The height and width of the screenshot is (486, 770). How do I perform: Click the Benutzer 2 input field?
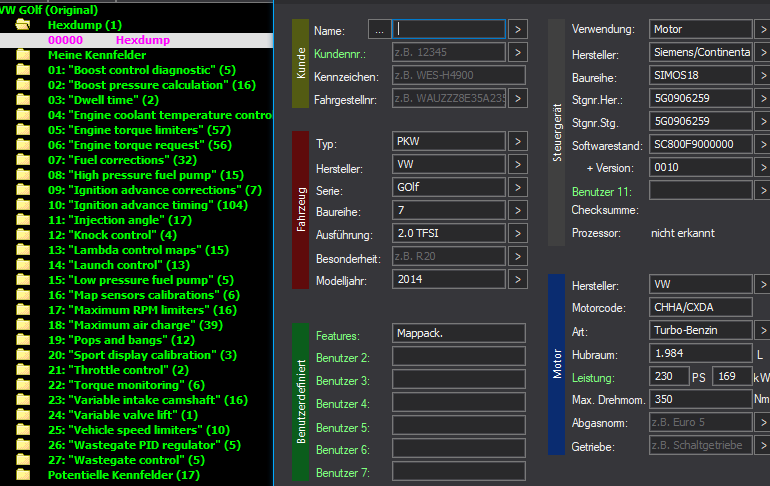[x=459, y=356]
